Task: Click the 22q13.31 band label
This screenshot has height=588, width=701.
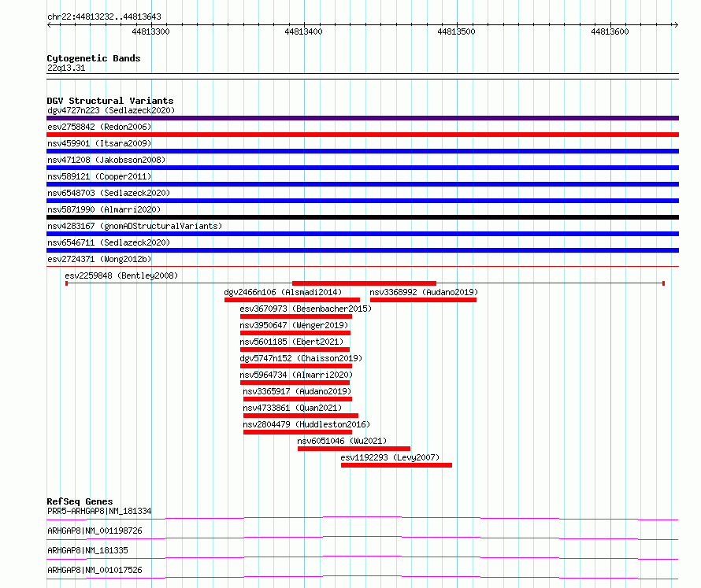Action: pos(66,68)
